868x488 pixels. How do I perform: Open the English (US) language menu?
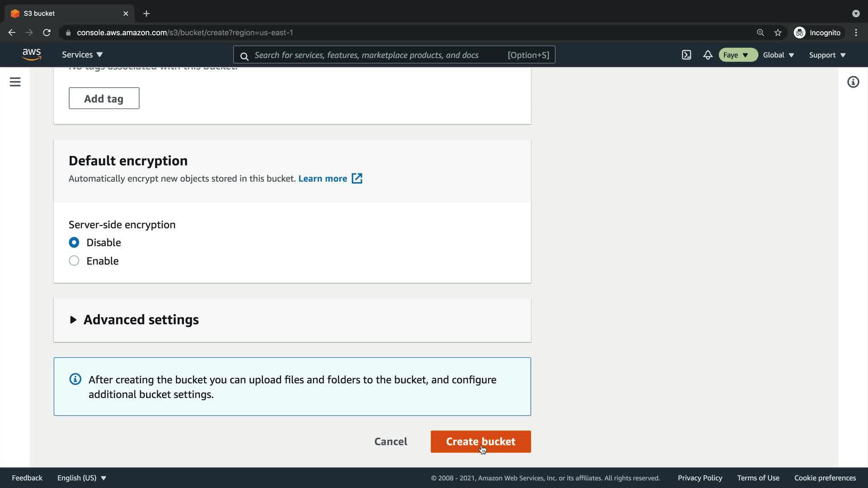[81, 478]
